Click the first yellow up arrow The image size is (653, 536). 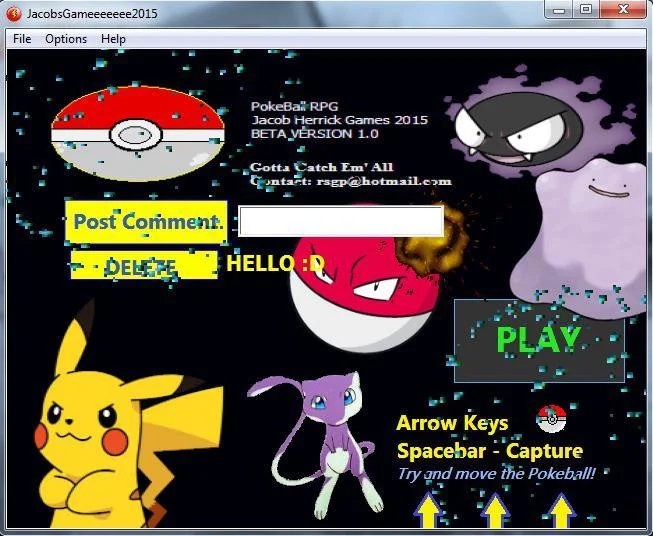(428, 510)
